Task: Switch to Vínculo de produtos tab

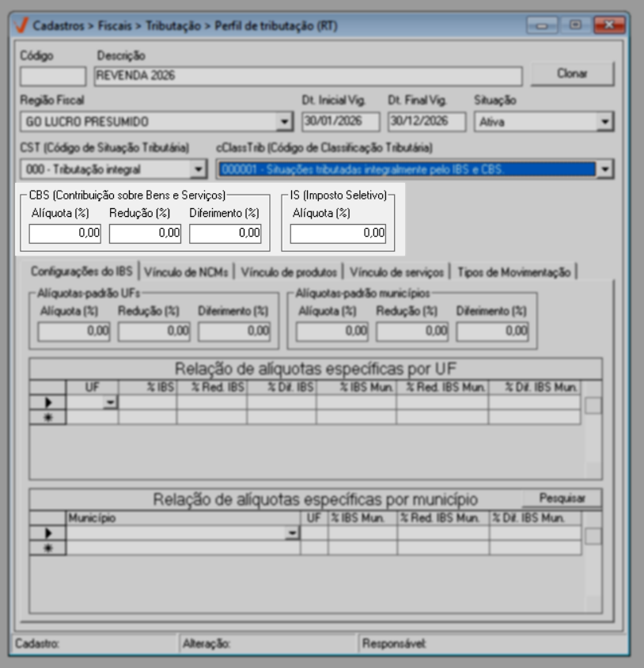Action: [x=289, y=271]
